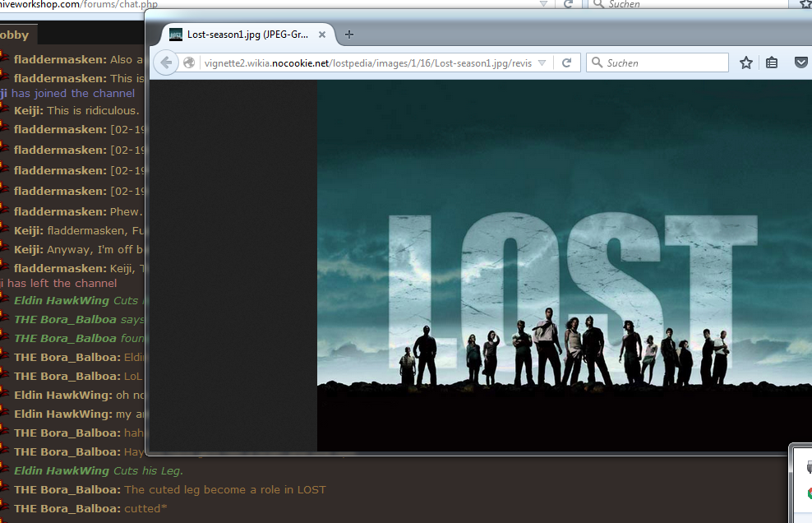Click 'THE Bora_Balboa: LoL' username
The height and width of the screenshot is (523, 812).
point(67,377)
